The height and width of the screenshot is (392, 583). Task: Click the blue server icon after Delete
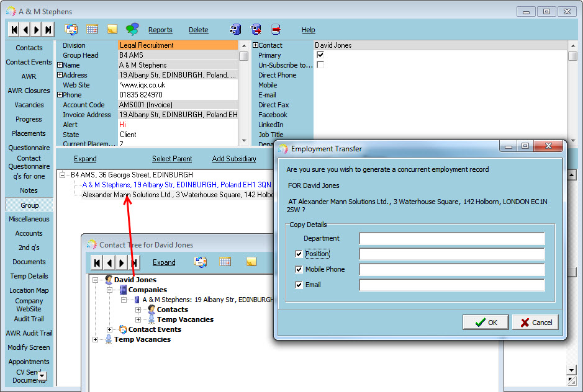coord(236,29)
